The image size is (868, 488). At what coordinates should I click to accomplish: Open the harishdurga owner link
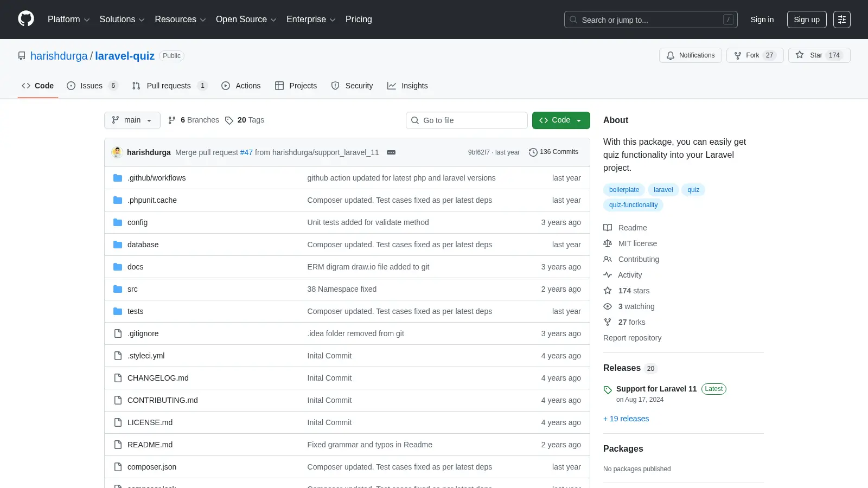pyautogui.click(x=59, y=56)
